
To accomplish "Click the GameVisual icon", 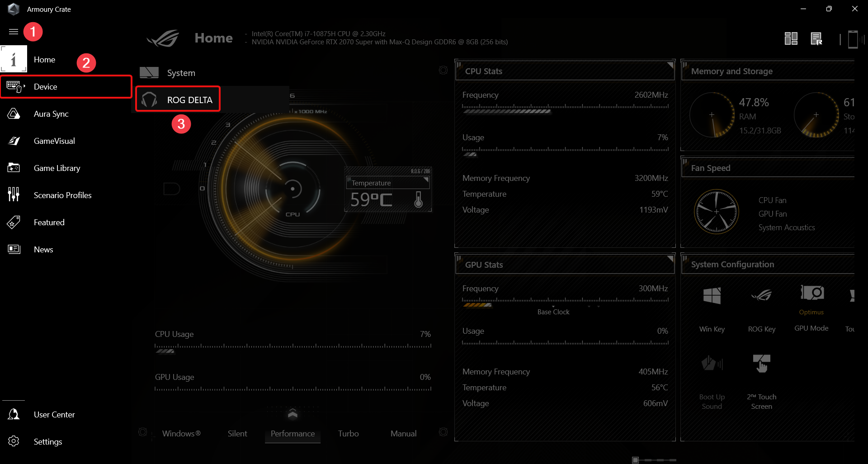I will pos(14,141).
